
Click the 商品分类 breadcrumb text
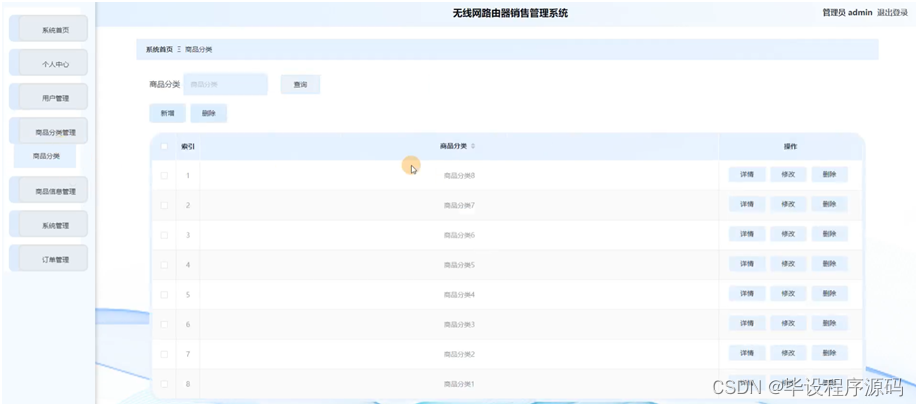[x=198, y=50]
